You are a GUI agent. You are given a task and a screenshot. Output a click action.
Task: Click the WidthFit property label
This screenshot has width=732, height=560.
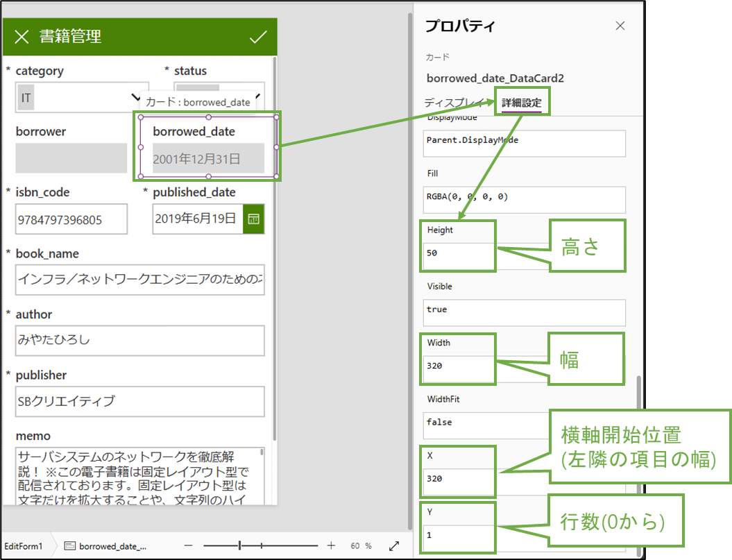[x=443, y=399]
